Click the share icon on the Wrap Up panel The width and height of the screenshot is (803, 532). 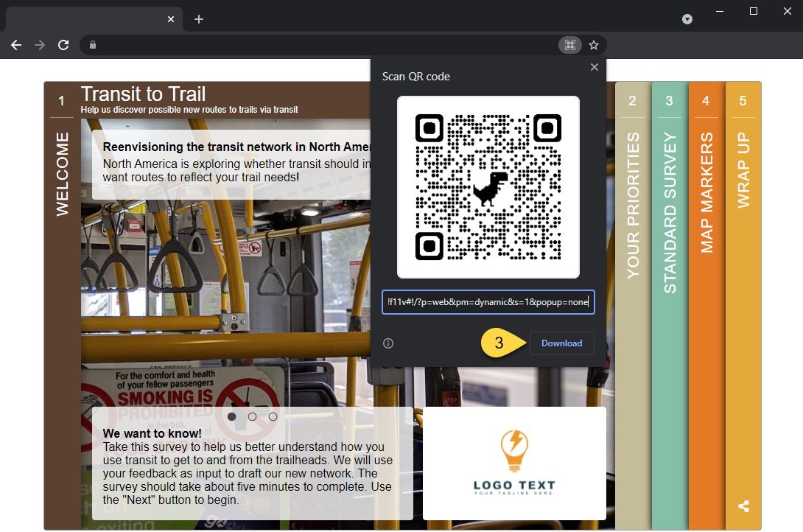coord(743,506)
